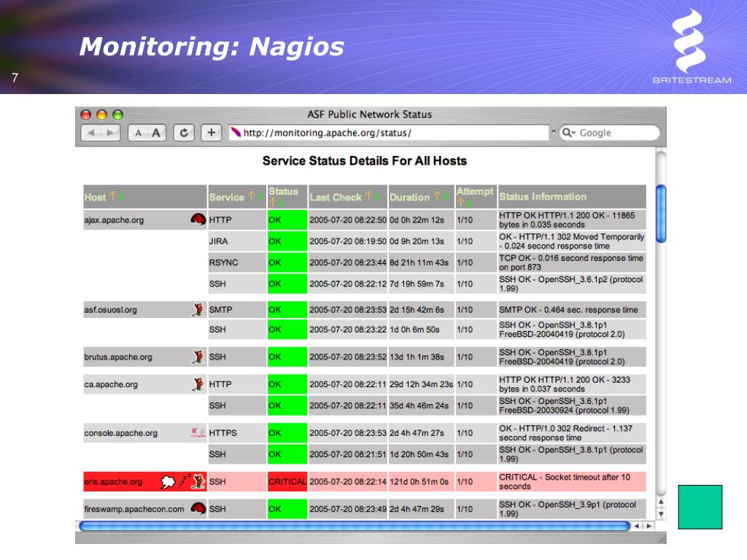Click the horizontal scrollbar left arrow
Screen dimensions: 747x560
[636, 526]
